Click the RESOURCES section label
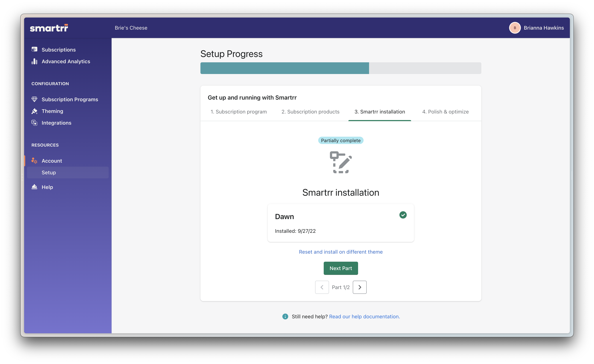Viewport: 594px width, 364px height. (x=45, y=145)
